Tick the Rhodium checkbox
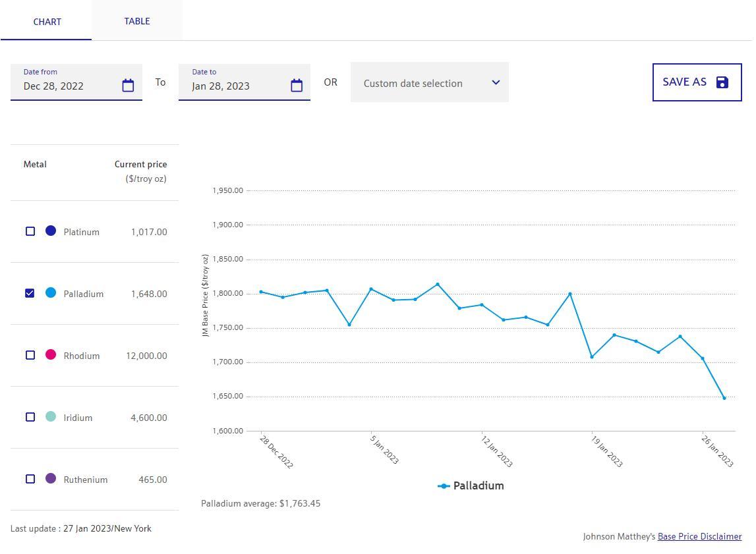 pyautogui.click(x=30, y=355)
